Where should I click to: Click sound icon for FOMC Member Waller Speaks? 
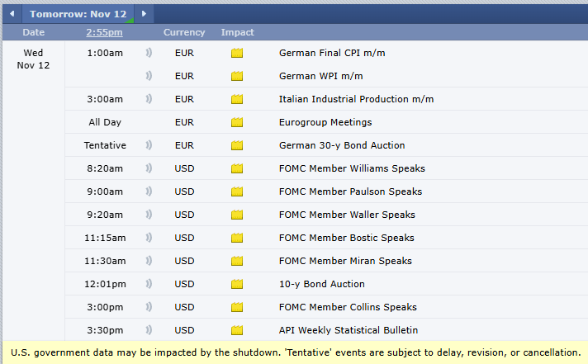coord(149,215)
